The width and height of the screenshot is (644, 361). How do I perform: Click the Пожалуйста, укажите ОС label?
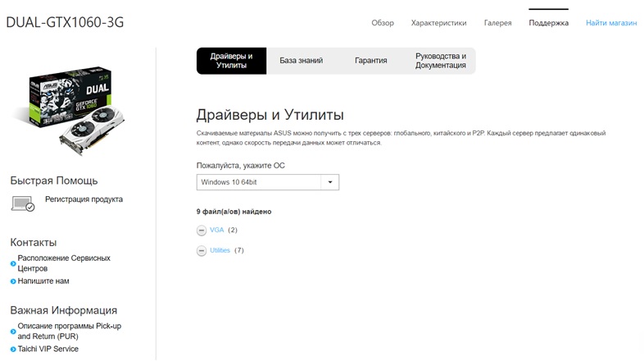(x=240, y=166)
